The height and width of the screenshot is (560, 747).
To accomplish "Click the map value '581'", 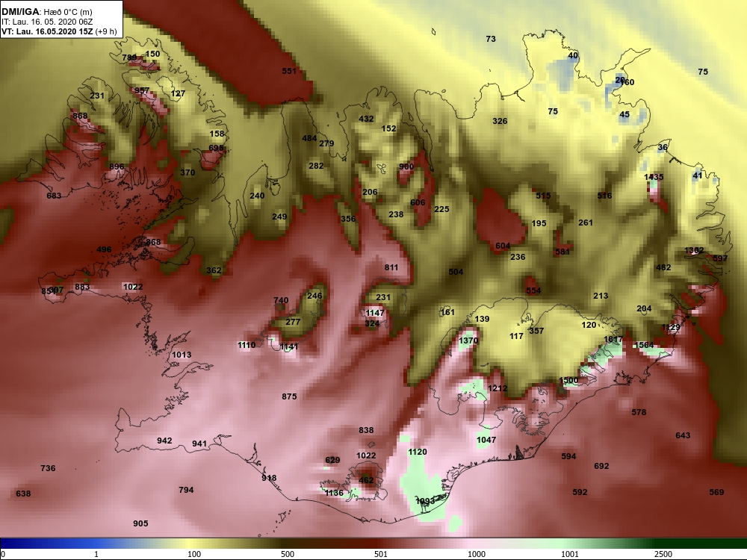I will coord(562,252).
